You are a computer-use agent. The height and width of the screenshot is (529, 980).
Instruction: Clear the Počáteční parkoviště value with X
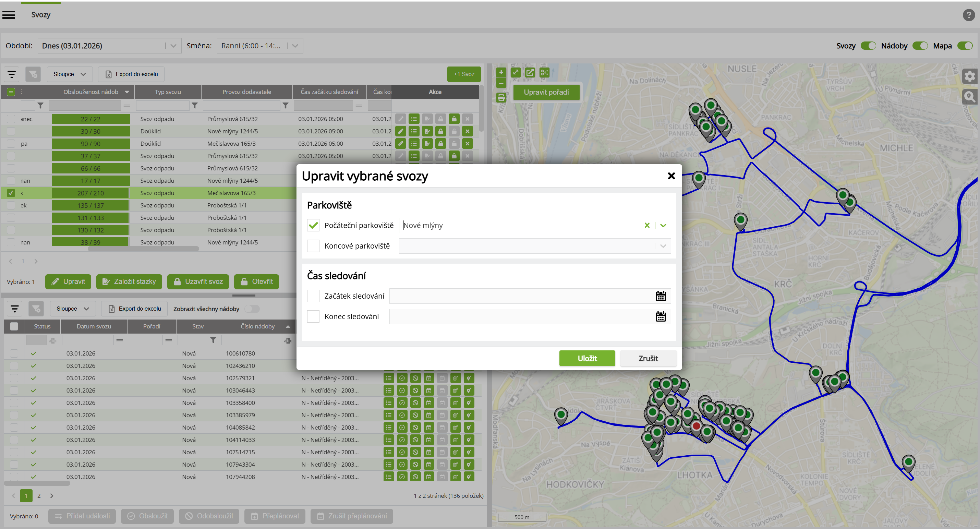[x=647, y=225]
